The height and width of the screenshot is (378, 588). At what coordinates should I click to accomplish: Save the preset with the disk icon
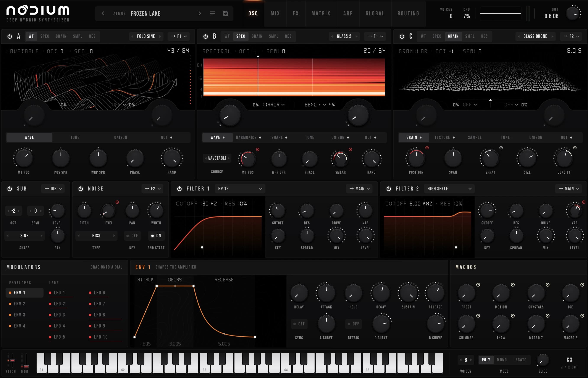click(226, 13)
